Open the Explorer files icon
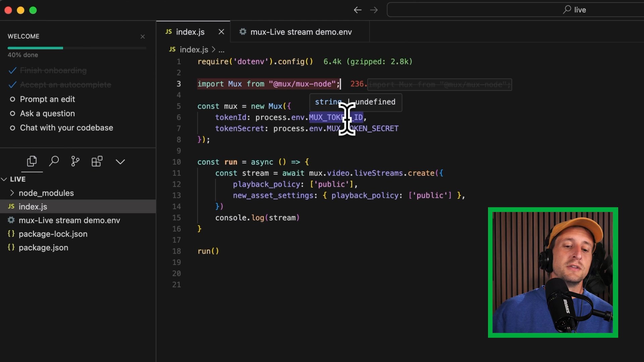The width and height of the screenshot is (644, 362). (32, 162)
